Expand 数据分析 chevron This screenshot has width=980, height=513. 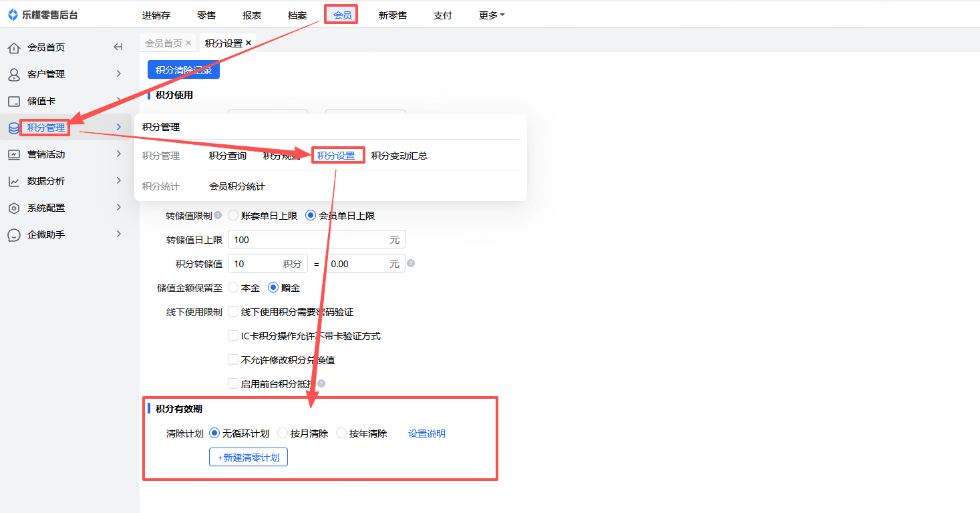(118, 180)
